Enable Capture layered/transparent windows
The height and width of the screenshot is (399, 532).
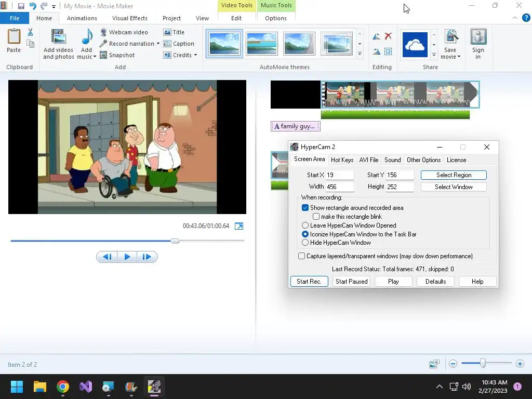click(x=301, y=256)
